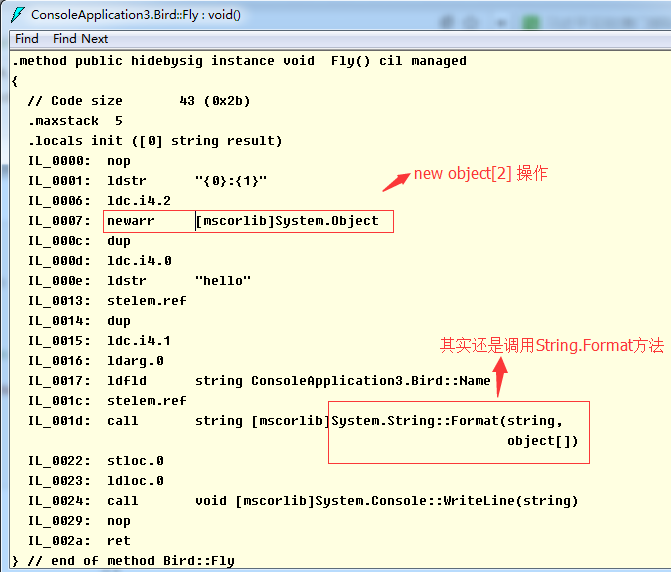Click the IL_0015 ldc.i4.1 instruction

99,341
